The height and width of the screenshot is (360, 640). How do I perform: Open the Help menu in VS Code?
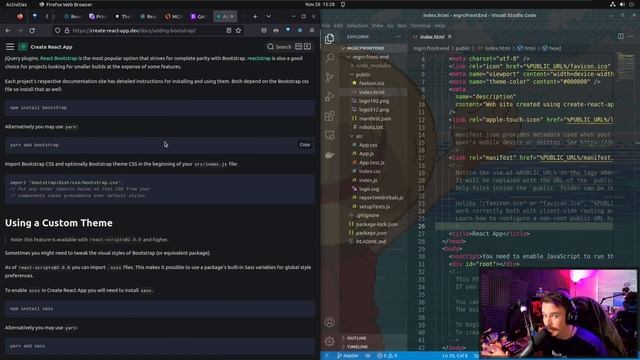pyautogui.click(x=440, y=25)
